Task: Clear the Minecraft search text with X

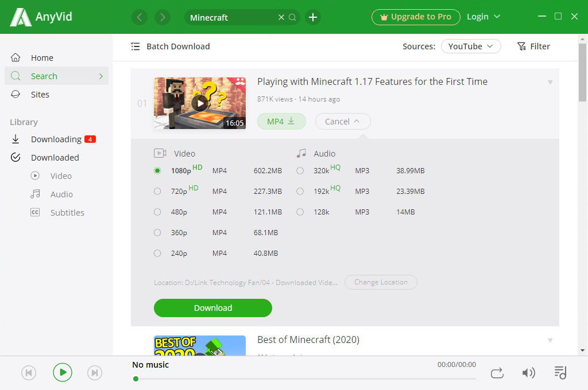Action: pyautogui.click(x=281, y=17)
